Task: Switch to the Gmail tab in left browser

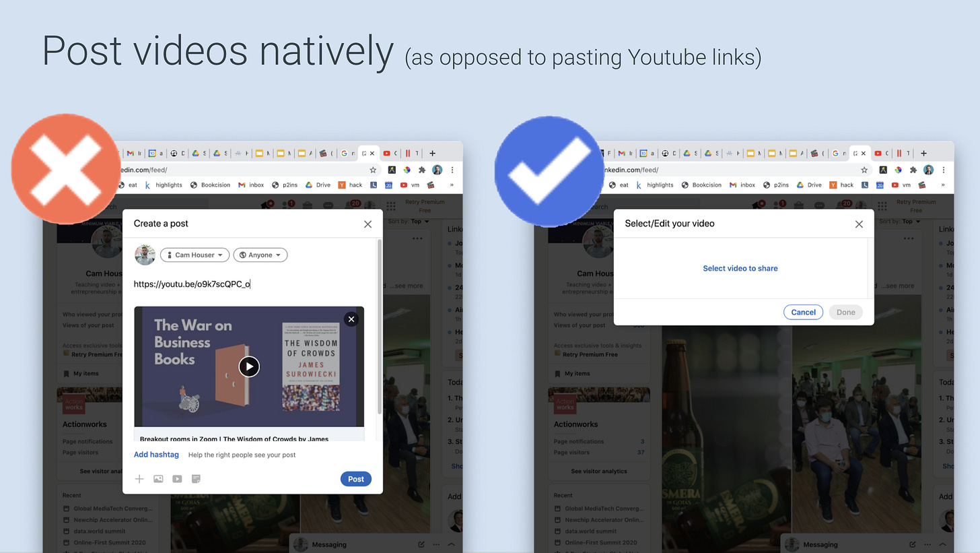Action: (x=134, y=154)
